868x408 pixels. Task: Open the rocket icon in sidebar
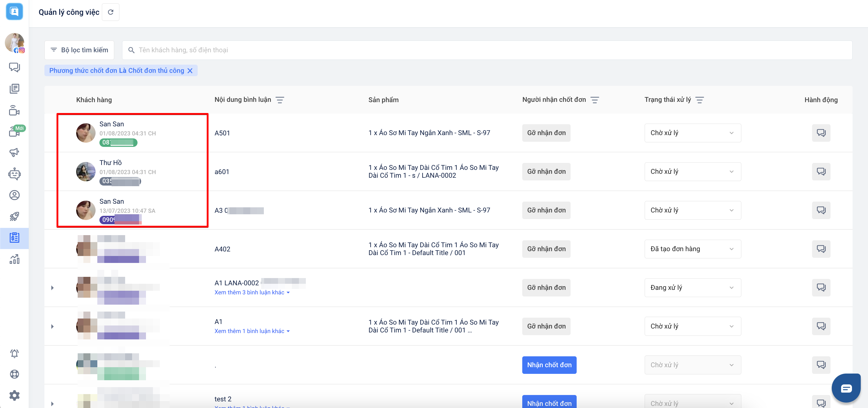point(14,216)
